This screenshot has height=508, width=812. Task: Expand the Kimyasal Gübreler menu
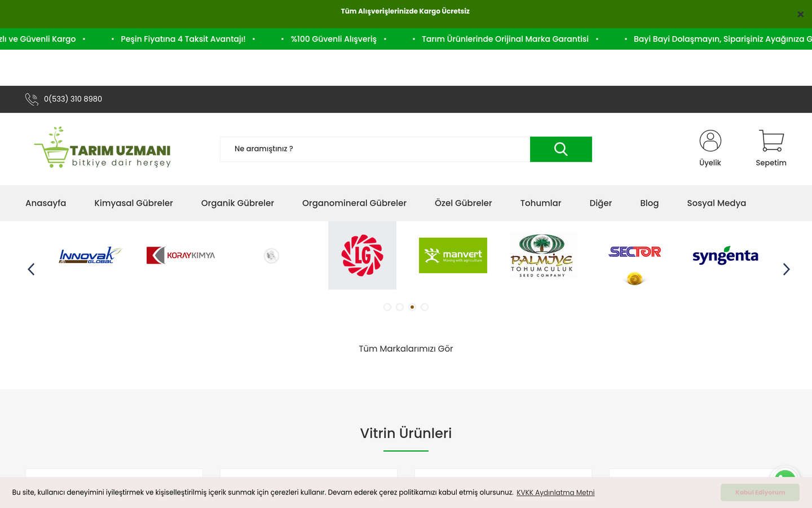pyautogui.click(x=134, y=203)
